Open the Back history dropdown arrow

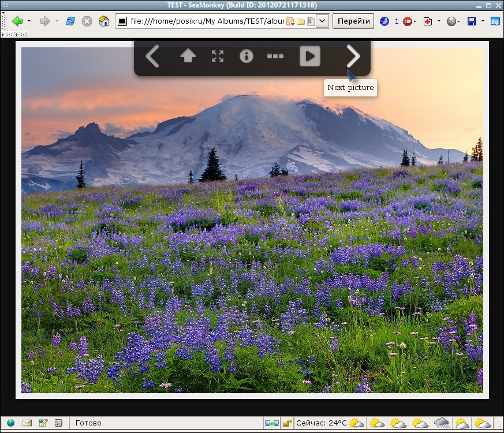pos(29,21)
